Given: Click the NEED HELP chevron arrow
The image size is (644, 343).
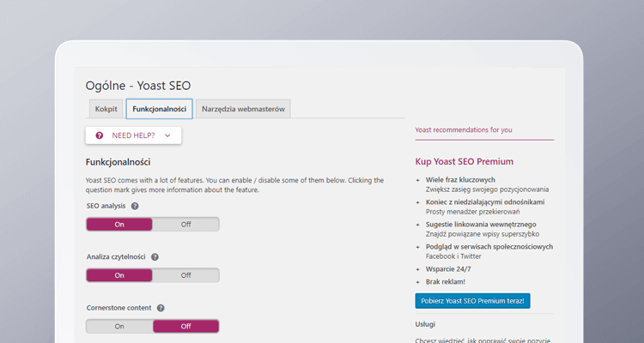Looking at the screenshot, I should tap(167, 135).
